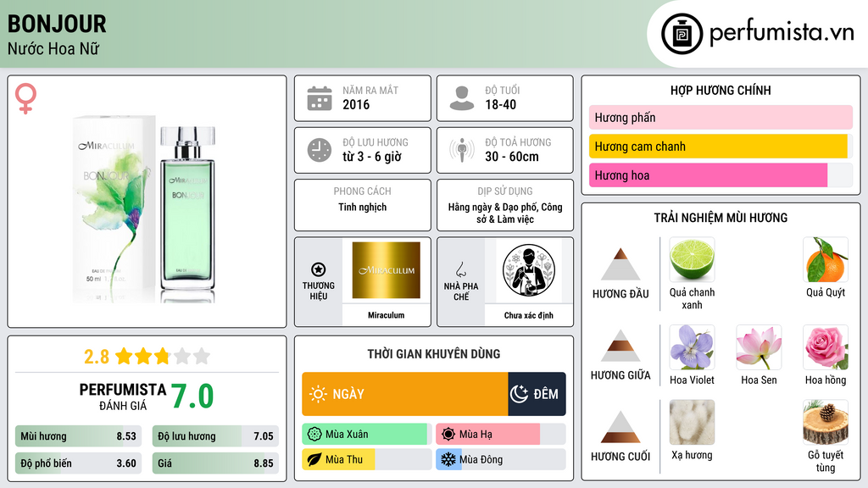This screenshot has width=868, height=488.
Task: Click the Hoa Violet flower image
Action: 692,347
